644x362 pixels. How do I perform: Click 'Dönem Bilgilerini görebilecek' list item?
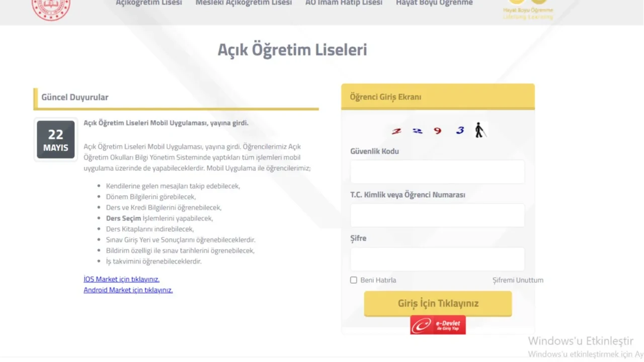[x=151, y=197]
